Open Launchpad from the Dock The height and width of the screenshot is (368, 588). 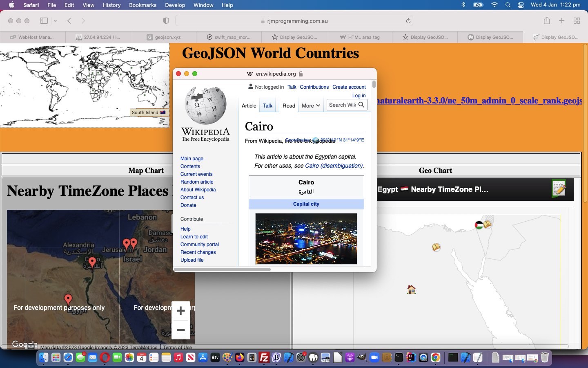(x=56, y=357)
